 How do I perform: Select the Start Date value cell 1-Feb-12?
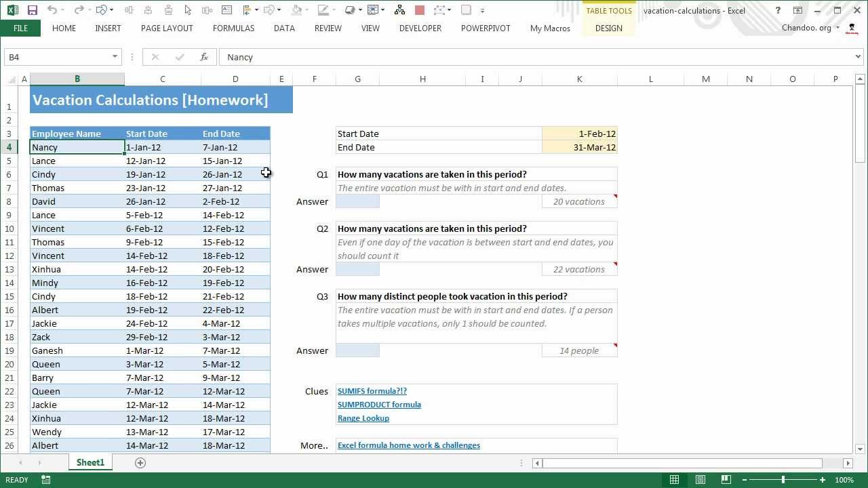[580, 134]
